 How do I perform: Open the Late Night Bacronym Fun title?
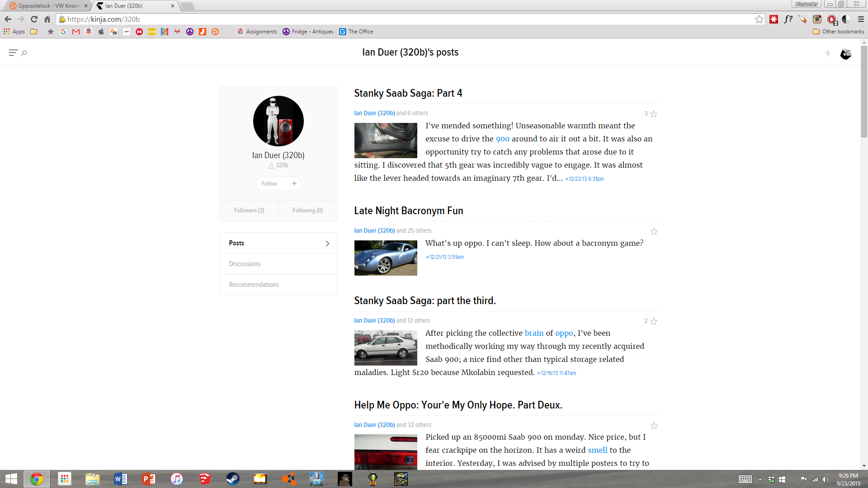409,211
